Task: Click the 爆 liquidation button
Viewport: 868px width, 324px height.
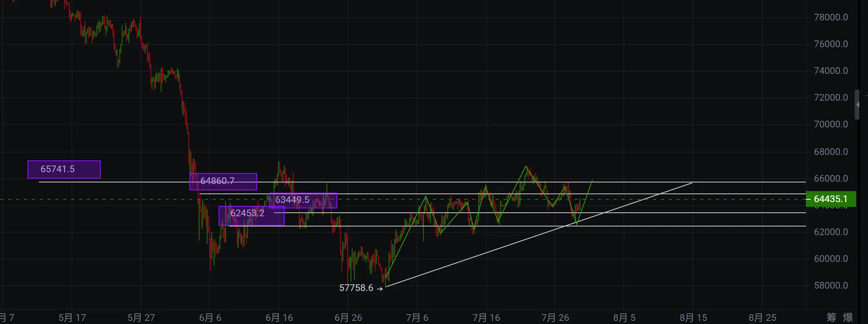Action: (x=848, y=317)
